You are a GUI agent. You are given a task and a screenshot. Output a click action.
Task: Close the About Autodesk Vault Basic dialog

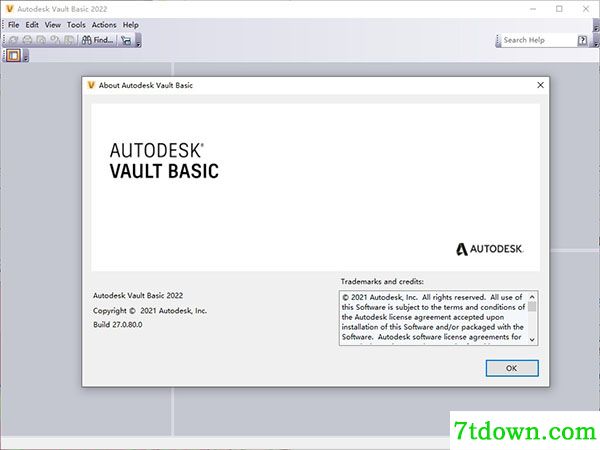(540, 85)
